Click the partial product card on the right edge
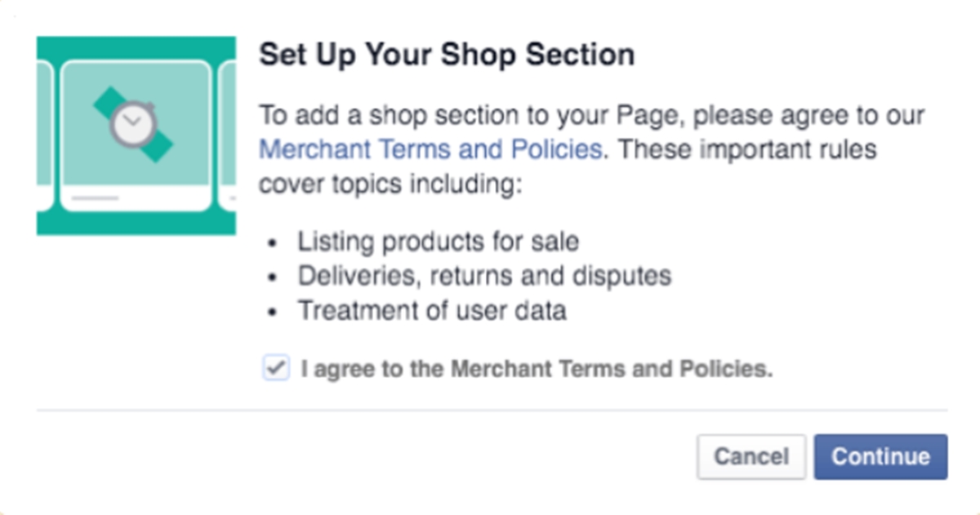The image size is (980, 515). tap(229, 135)
